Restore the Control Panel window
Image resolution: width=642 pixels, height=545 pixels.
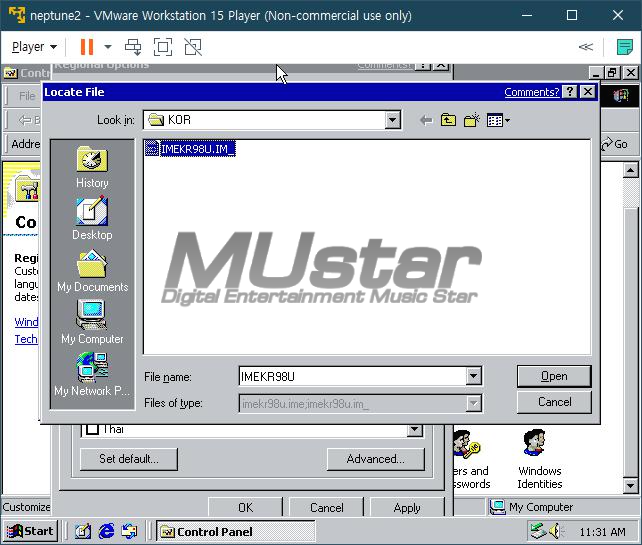612,73
